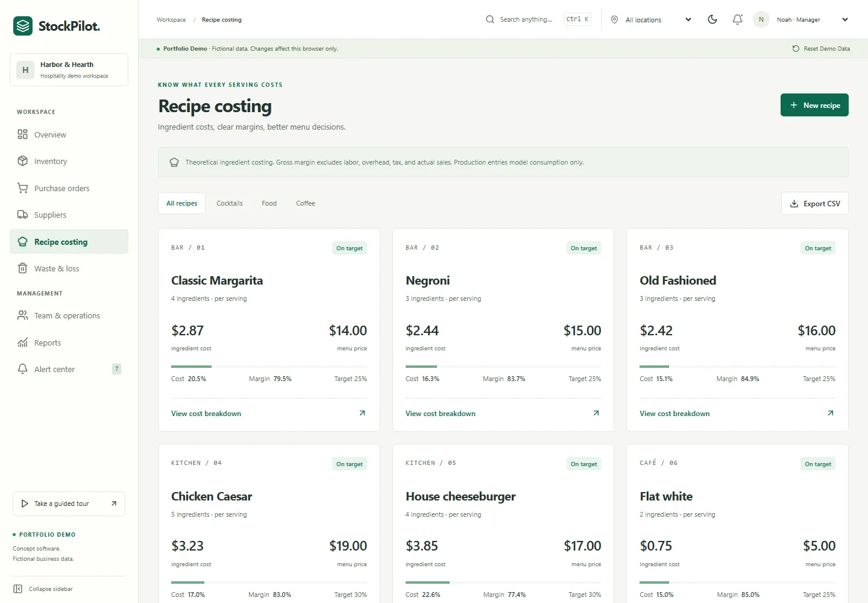Click the N user avatar

(761, 19)
